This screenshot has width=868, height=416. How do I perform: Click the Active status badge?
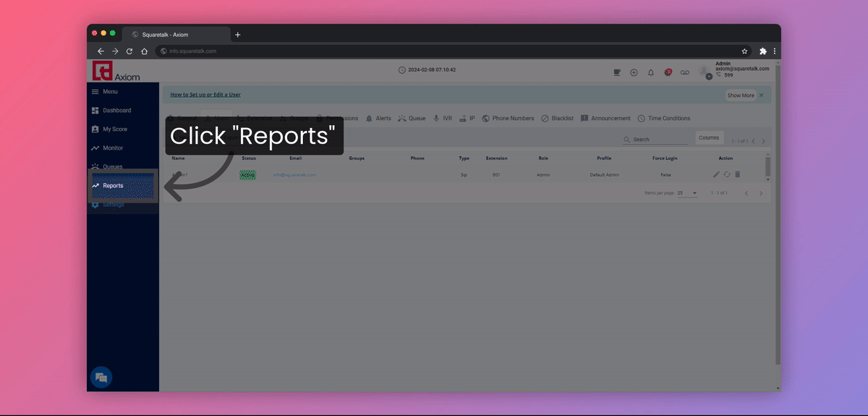tap(248, 175)
